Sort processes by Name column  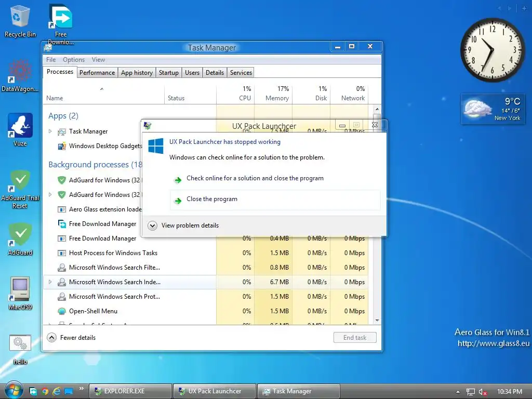[x=104, y=94]
